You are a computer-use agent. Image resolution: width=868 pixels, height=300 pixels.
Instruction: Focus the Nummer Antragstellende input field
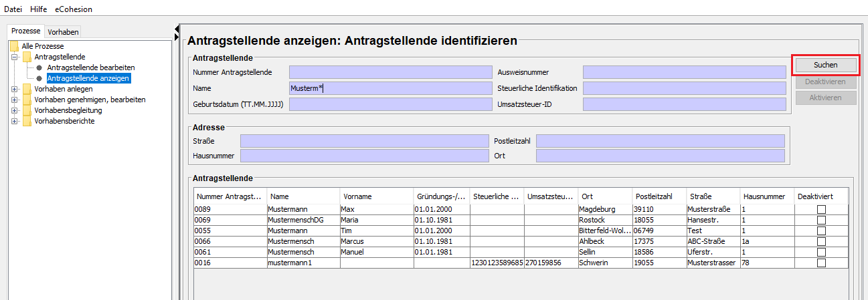(x=390, y=72)
